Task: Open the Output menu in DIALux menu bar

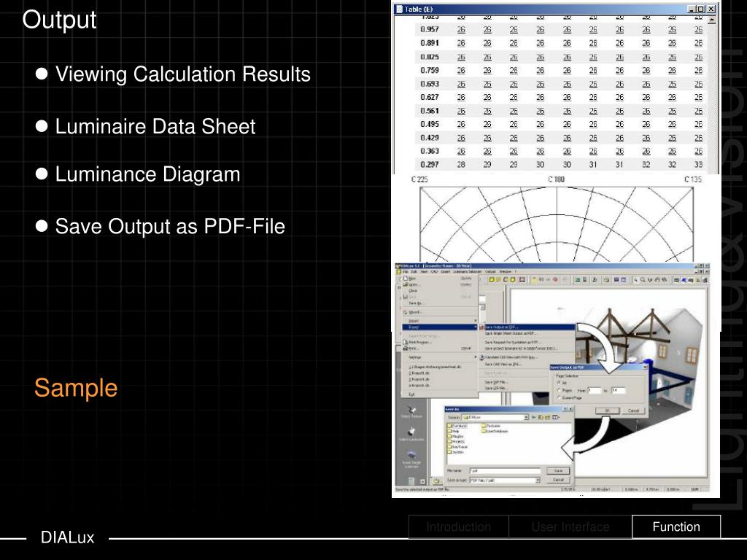Action: [x=490, y=271]
